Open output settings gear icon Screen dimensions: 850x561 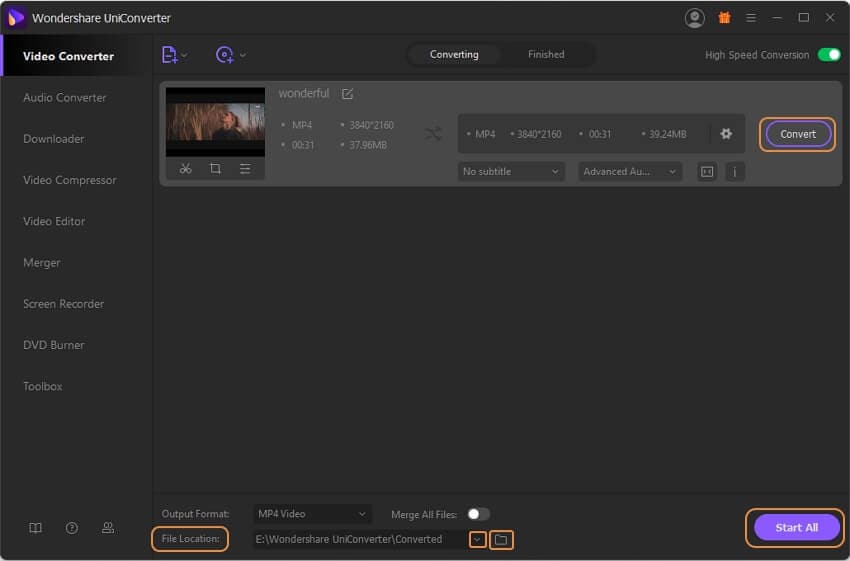tap(726, 133)
